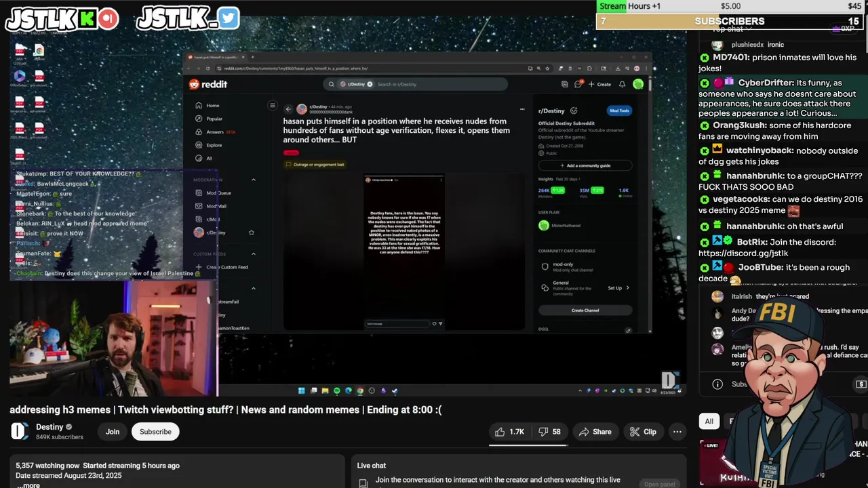Open the r/Mod item in the moderation list
Image resolution: width=868 pixels, height=488 pixels.
(207, 220)
